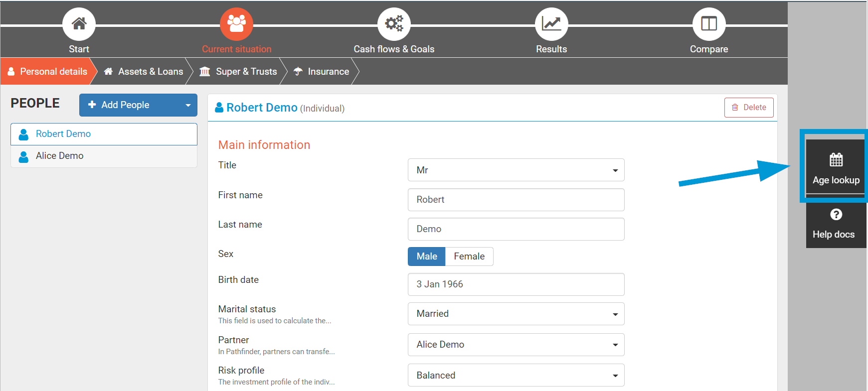Open the Age lookup calendar tool
The width and height of the screenshot is (868, 391).
pyautogui.click(x=836, y=160)
